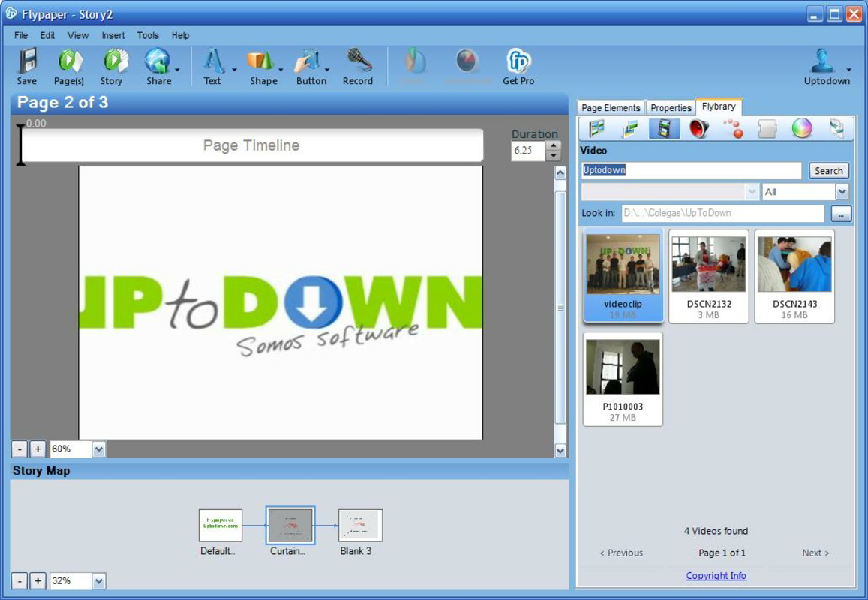Click the disabled pie chart toolbar icon
Image resolution: width=868 pixels, height=600 pixels.
click(x=413, y=61)
